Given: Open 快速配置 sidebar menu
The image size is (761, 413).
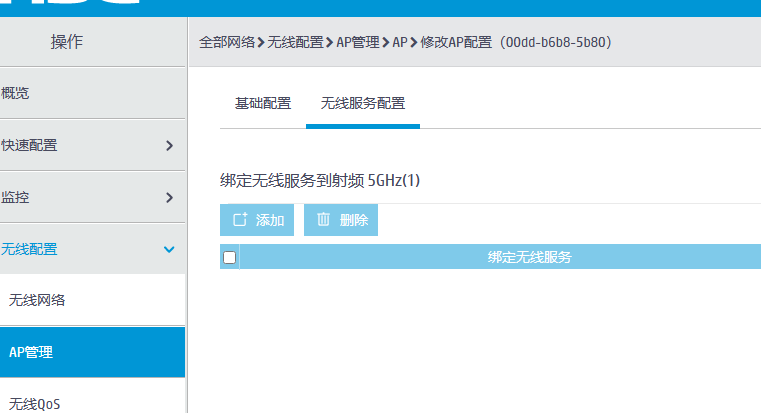Looking at the screenshot, I should click(x=92, y=145).
